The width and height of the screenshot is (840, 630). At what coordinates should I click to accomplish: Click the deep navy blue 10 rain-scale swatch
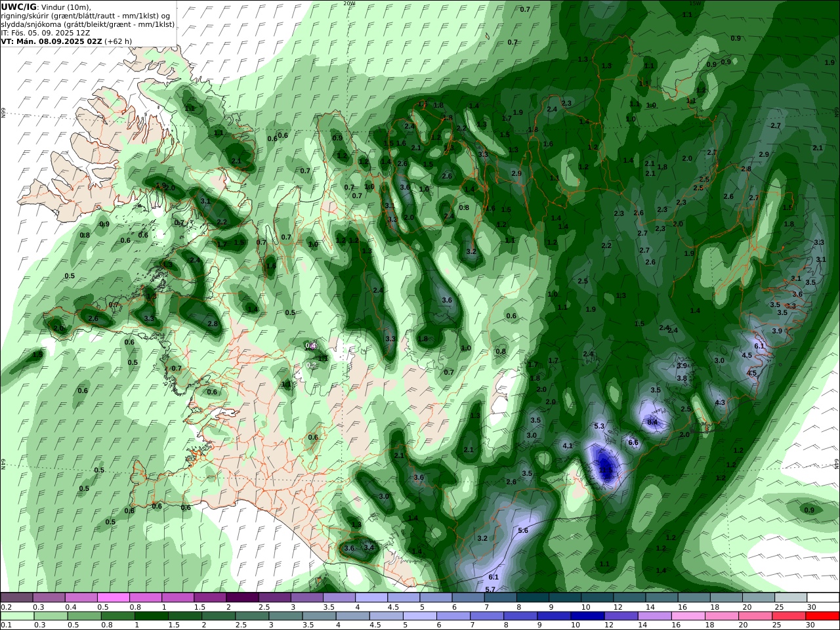tap(587, 616)
